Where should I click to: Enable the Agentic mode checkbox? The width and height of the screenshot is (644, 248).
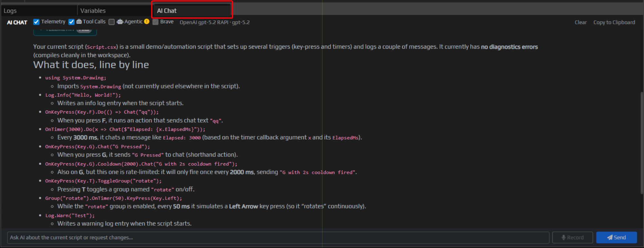pyautogui.click(x=112, y=22)
